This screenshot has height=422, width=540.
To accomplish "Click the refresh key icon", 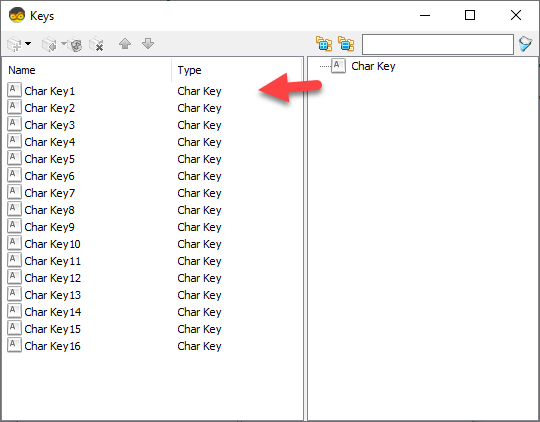I will pyautogui.click(x=75, y=45).
